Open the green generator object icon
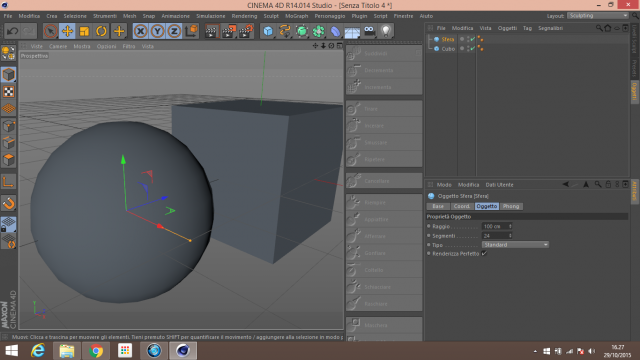Viewport: 640px width, 360px height. [302, 31]
